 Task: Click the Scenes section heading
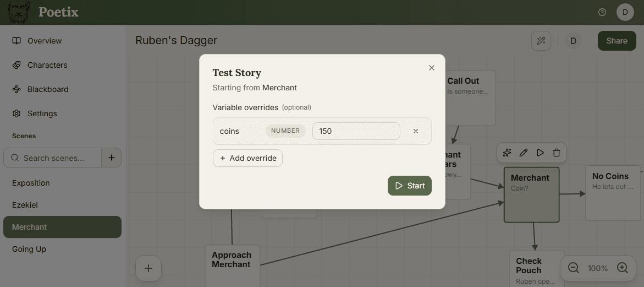coord(24,136)
